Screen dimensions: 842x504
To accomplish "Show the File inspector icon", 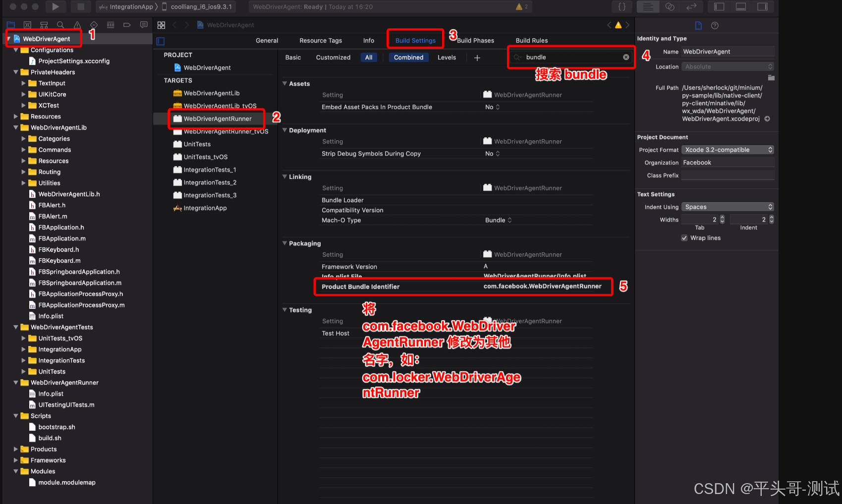I will [698, 25].
